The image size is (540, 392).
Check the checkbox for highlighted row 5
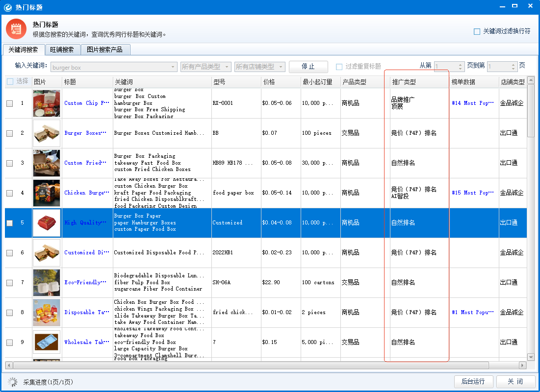point(9,222)
